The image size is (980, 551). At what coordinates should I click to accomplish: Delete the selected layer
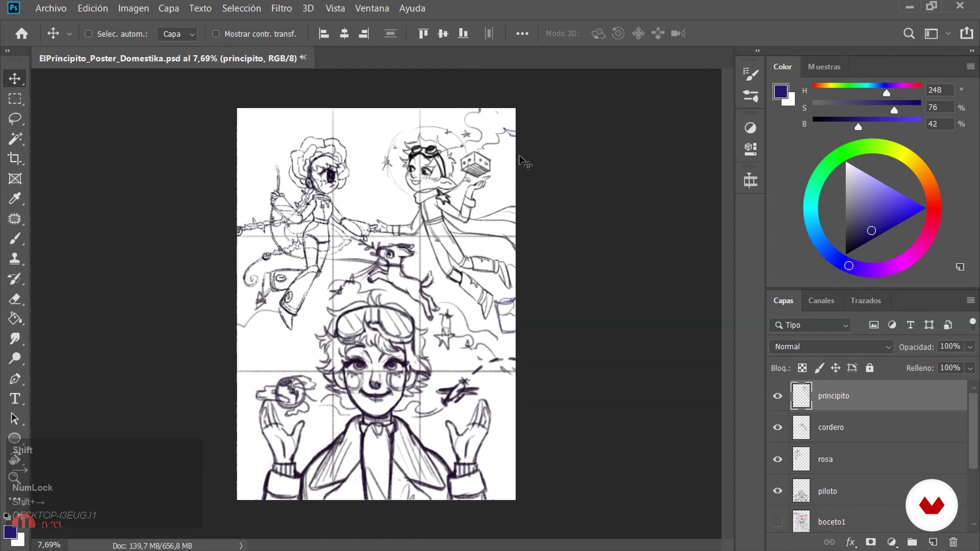[x=953, y=542]
